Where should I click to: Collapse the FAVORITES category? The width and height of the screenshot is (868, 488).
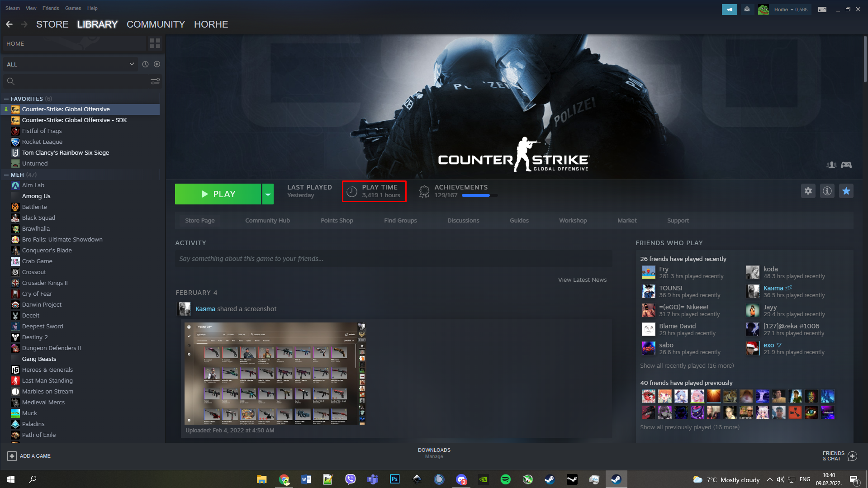[6, 99]
